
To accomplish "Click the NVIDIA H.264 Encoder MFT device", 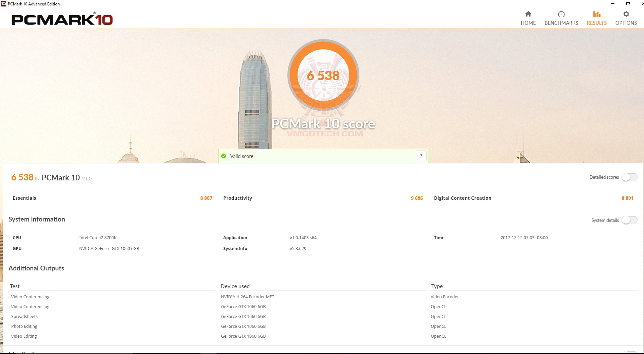I will [247, 297].
